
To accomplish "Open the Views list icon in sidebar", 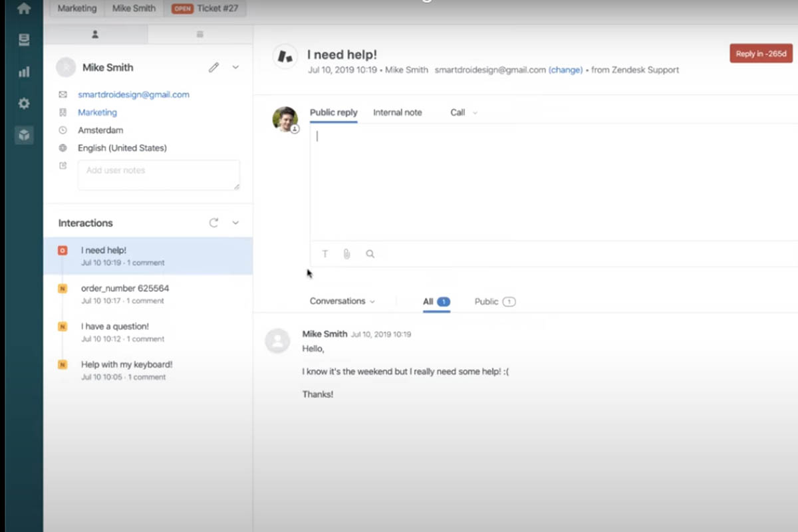I will coord(24,41).
